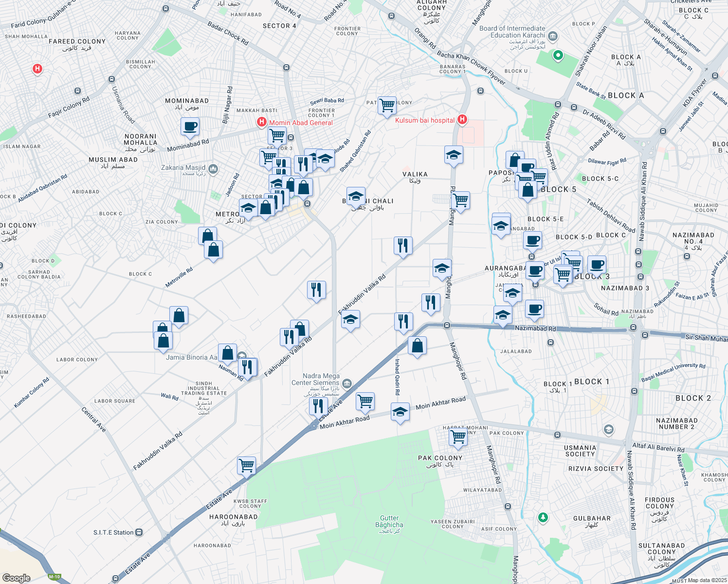This screenshot has height=584, width=728.
Task: Select the coffee marker near Block 3
Action: 597,266
